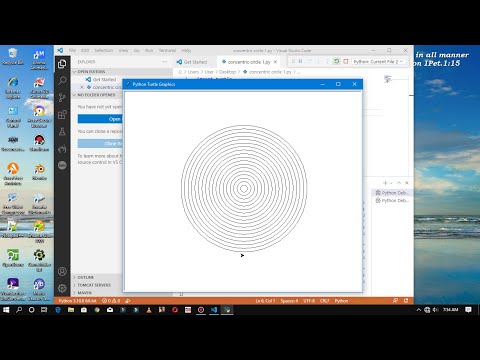Open the Edit menu
This screenshot has height=360, width=480.
(85, 50)
